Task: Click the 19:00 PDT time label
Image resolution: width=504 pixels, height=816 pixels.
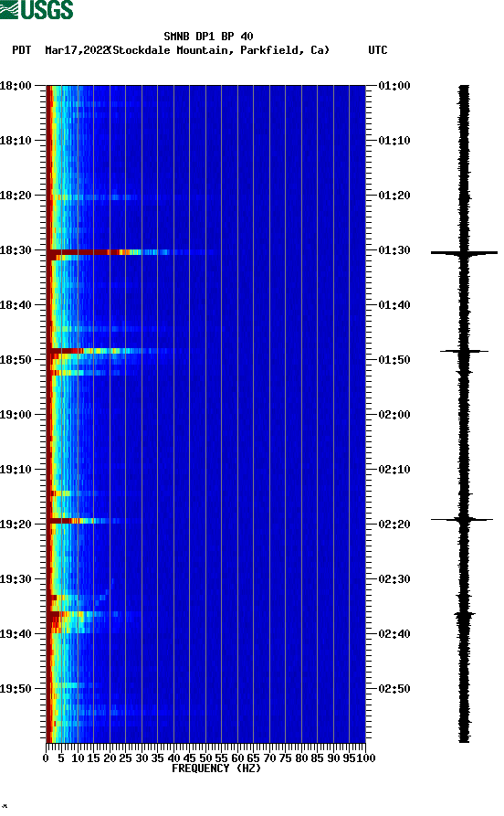Action: pyautogui.click(x=16, y=414)
